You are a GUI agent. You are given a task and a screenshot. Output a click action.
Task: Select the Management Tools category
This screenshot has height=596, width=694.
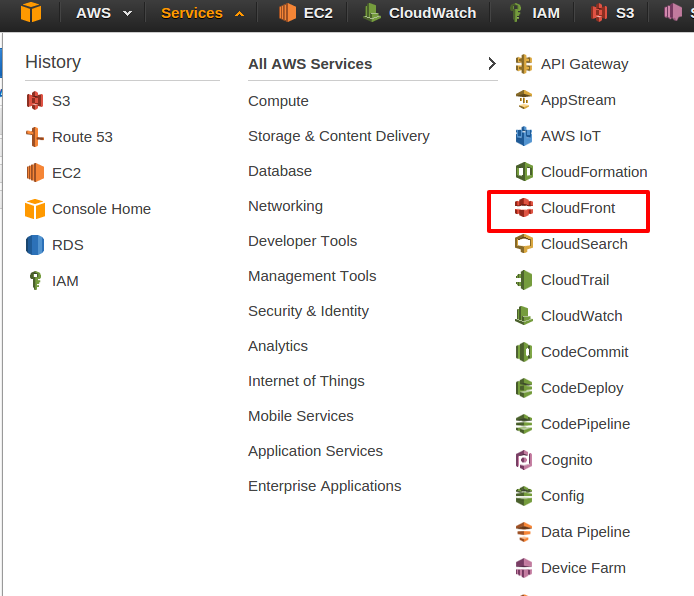pos(312,276)
